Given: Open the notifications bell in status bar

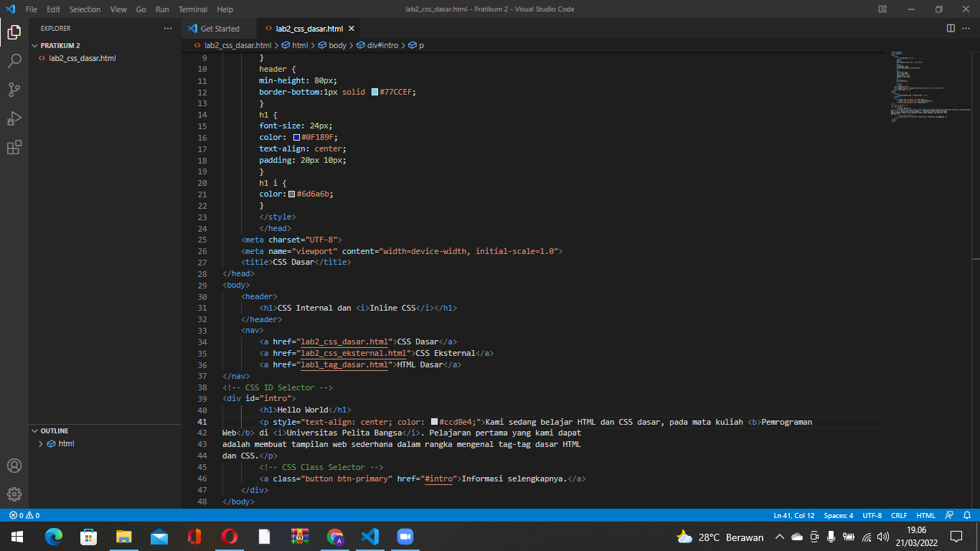Looking at the screenshot, I should click(x=968, y=515).
